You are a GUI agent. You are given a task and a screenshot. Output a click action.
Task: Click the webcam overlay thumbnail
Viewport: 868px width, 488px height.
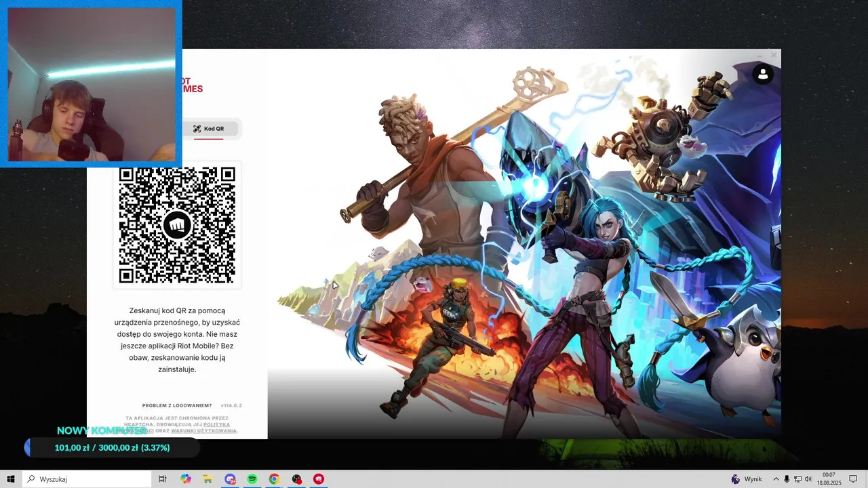click(x=91, y=83)
